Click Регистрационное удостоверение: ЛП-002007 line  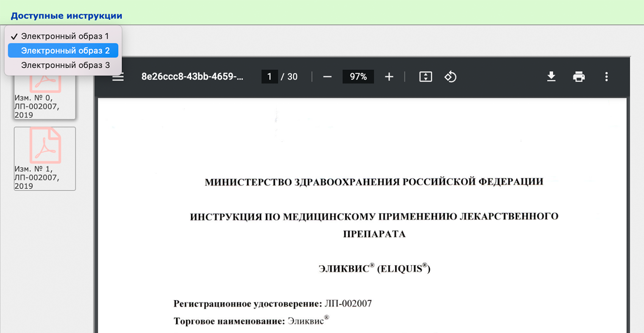pos(272,303)
